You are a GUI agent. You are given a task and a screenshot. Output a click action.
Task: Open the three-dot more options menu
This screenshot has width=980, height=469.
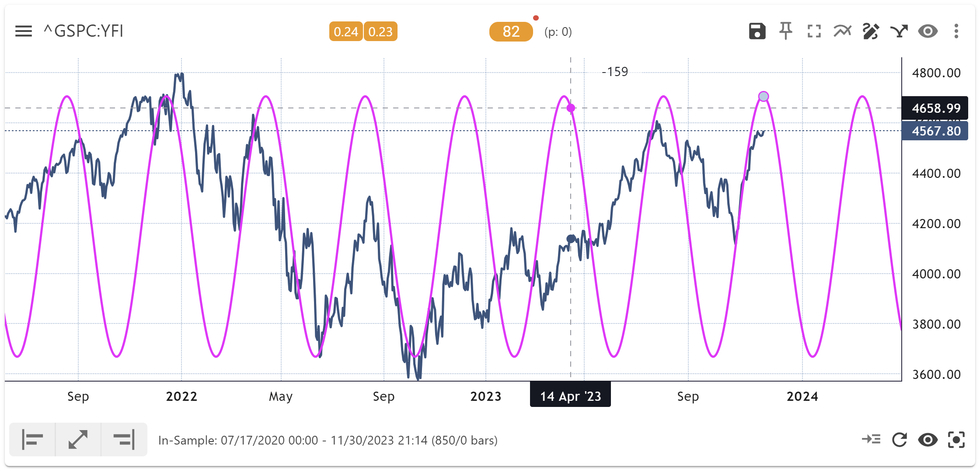click(x=956, y=31)
